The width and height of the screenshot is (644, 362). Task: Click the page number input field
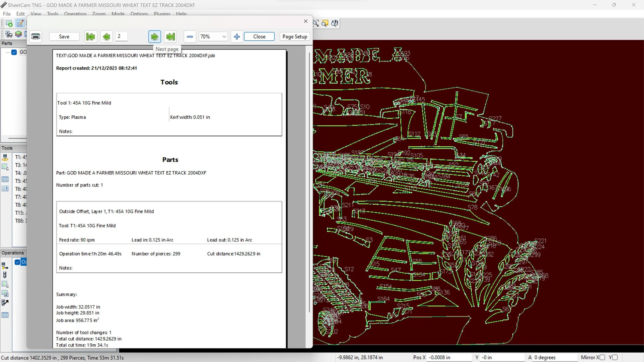point(121,36)
